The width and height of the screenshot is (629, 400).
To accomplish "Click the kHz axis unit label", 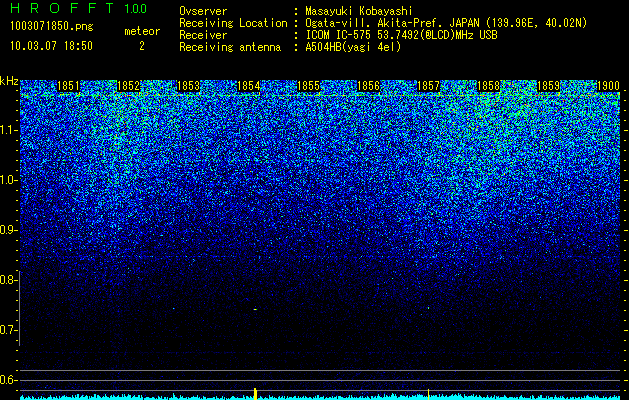I will click(9, 81).
